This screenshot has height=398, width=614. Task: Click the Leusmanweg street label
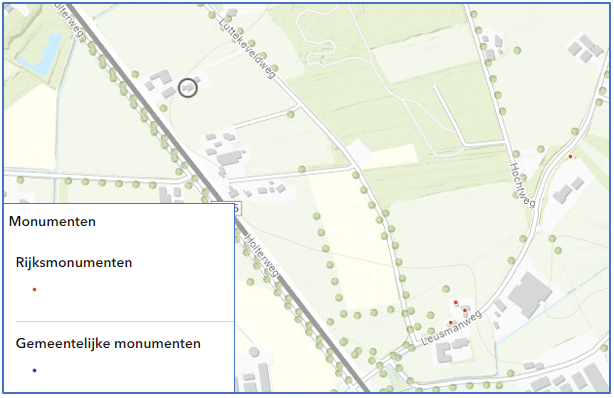(451, 328)
